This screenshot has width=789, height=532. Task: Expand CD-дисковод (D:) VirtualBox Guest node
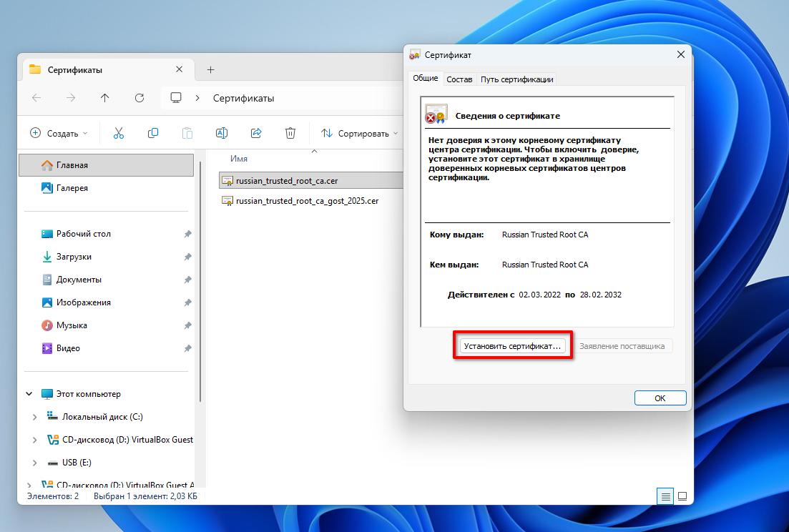(34, 440)
